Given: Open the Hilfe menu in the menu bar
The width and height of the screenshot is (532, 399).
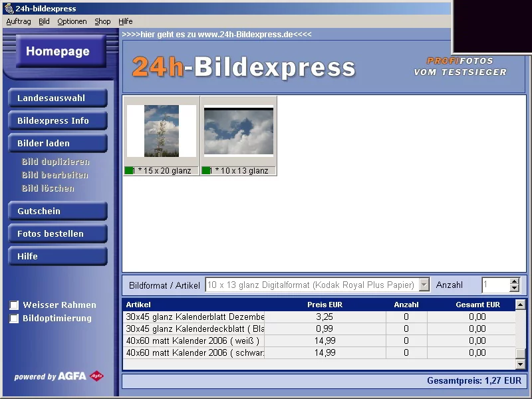Looking at the screenshot, I should 126,21.
